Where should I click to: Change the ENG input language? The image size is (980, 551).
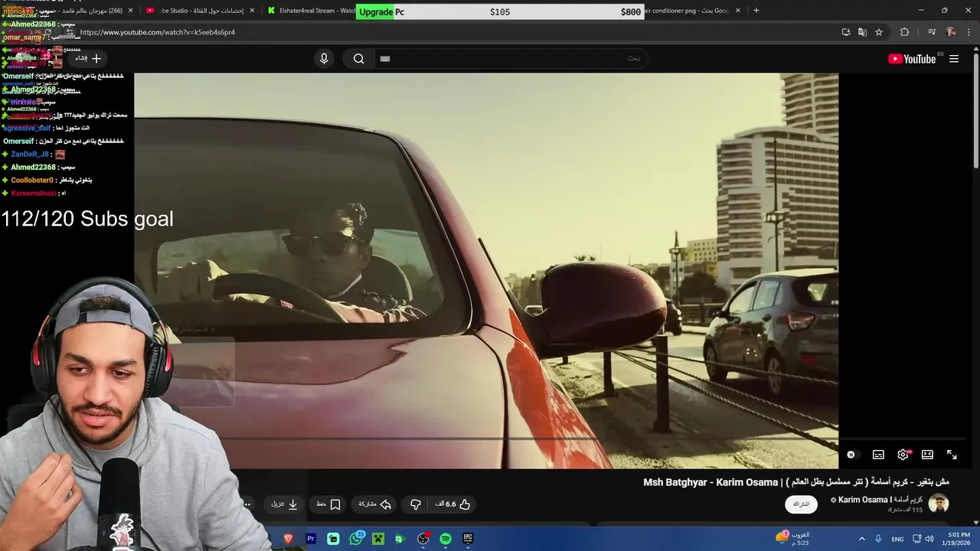click(x=897, y=539)
